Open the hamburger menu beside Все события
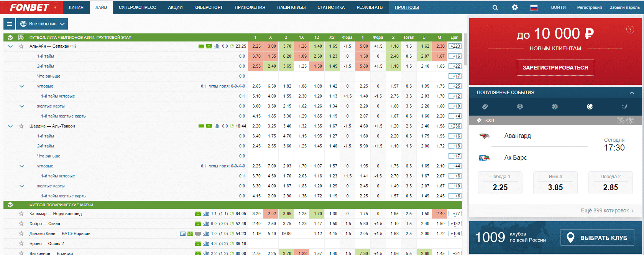Viewport: 644px width, 255px height. 9,24
